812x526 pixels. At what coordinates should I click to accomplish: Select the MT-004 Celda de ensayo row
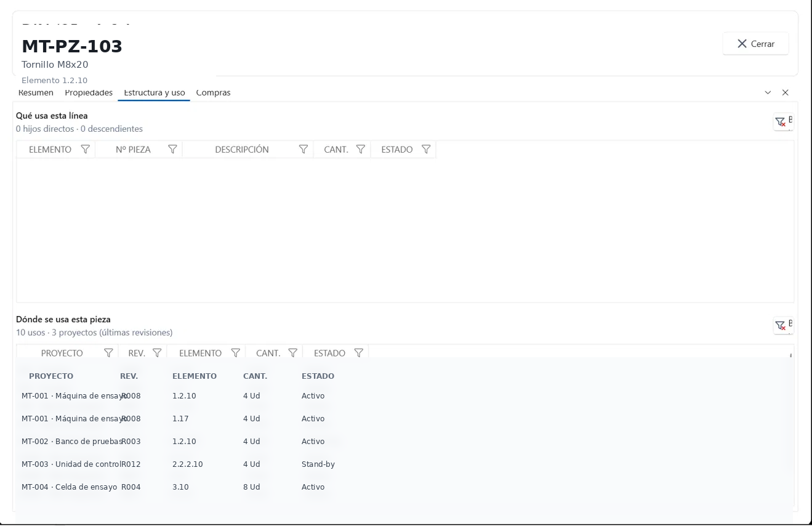(x=404, y=487)
